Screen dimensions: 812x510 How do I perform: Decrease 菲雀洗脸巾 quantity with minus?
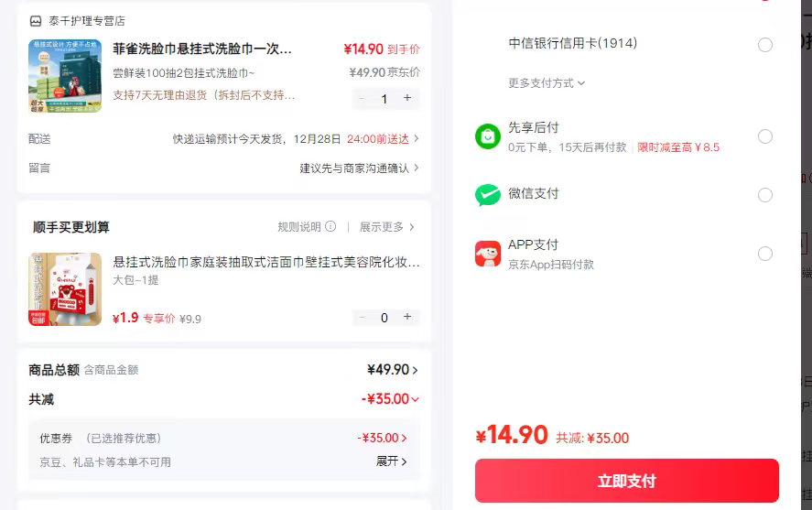pos(363,98)
